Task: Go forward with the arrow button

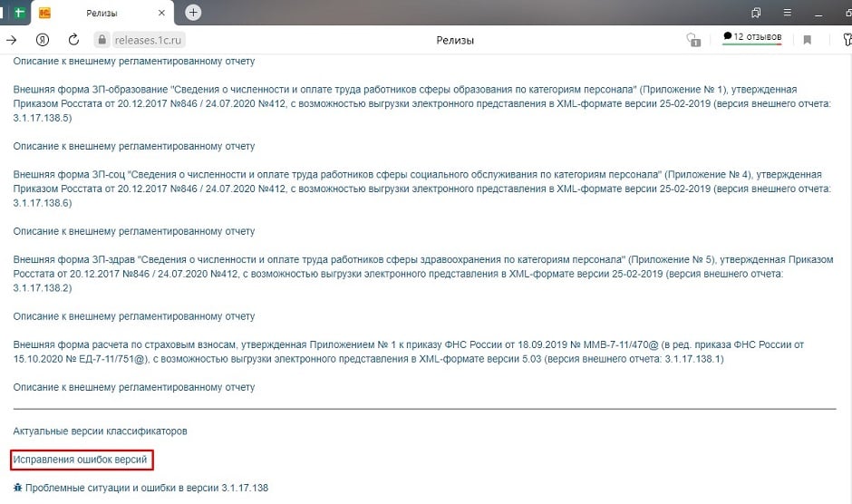Action: [x=12, y=40]
